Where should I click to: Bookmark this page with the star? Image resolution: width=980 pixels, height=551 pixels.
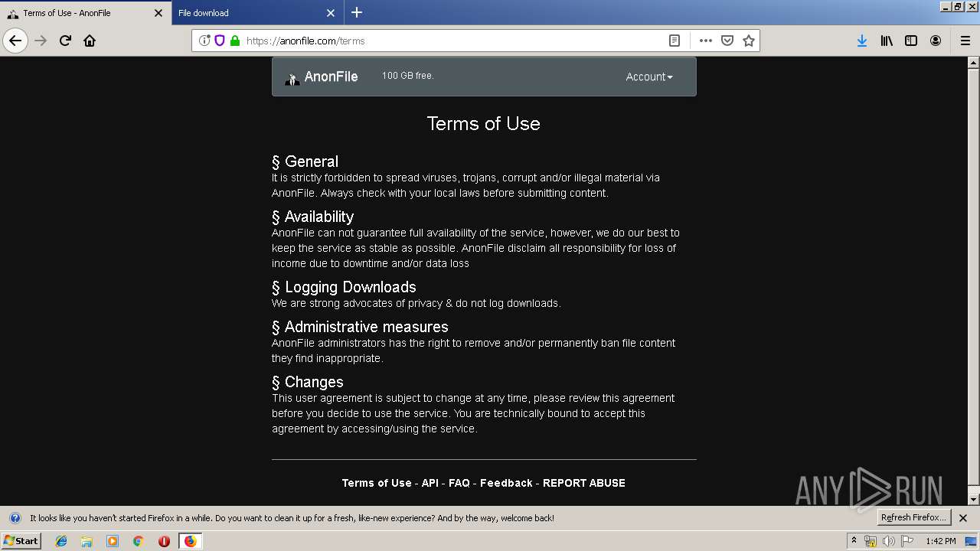(x=749, y=41)
